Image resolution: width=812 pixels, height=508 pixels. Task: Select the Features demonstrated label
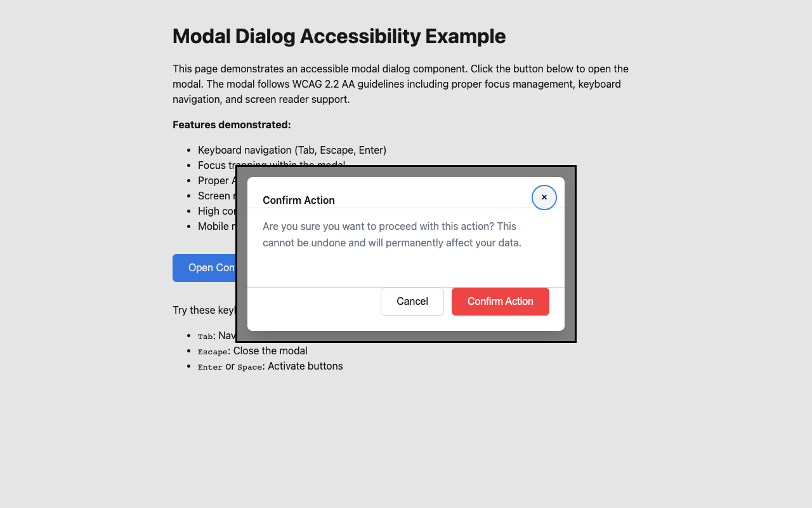point(231,124)
